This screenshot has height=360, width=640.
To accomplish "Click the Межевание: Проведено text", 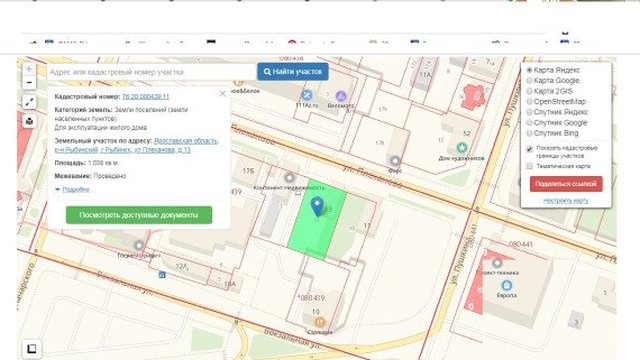I will (90, 176).
